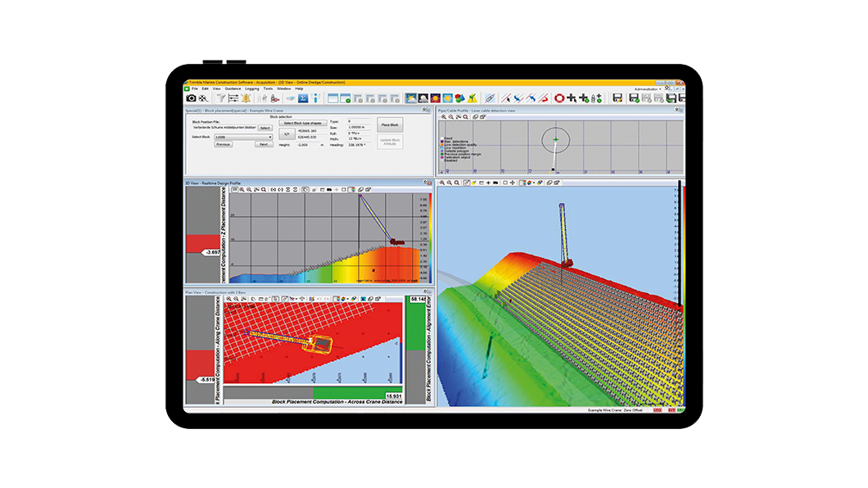The width and height of the screenshot is (868, 488).
Task: Click the 'Select Block type shapes' button
Action: (x=303, y=123)
